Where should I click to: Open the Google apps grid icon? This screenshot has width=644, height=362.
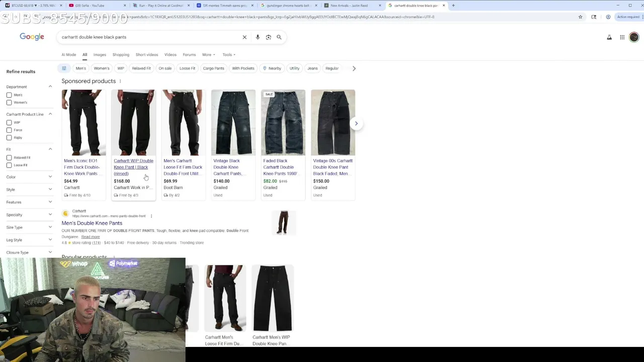pos(622,37)
